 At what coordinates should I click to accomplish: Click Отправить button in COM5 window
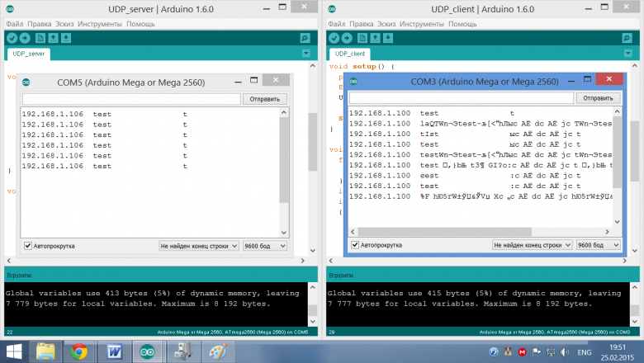coord(264,99)
